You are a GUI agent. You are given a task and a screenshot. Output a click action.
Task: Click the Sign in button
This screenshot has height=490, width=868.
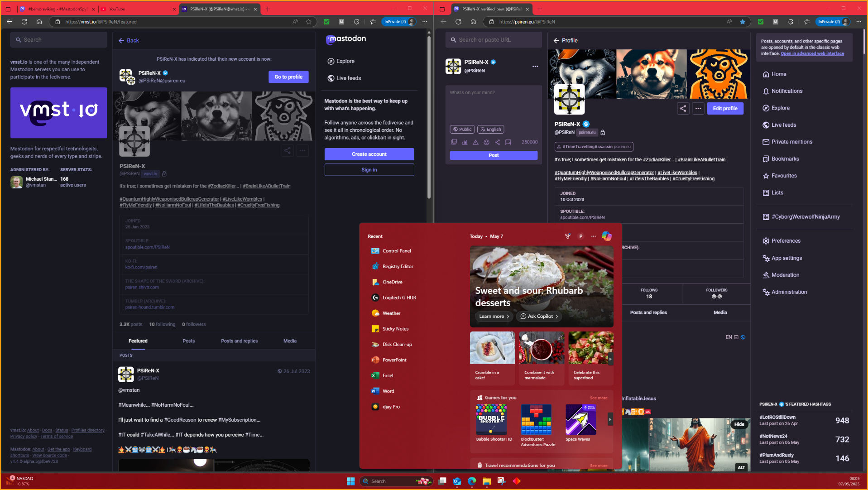pyautogui.click(x=369, y=170)
